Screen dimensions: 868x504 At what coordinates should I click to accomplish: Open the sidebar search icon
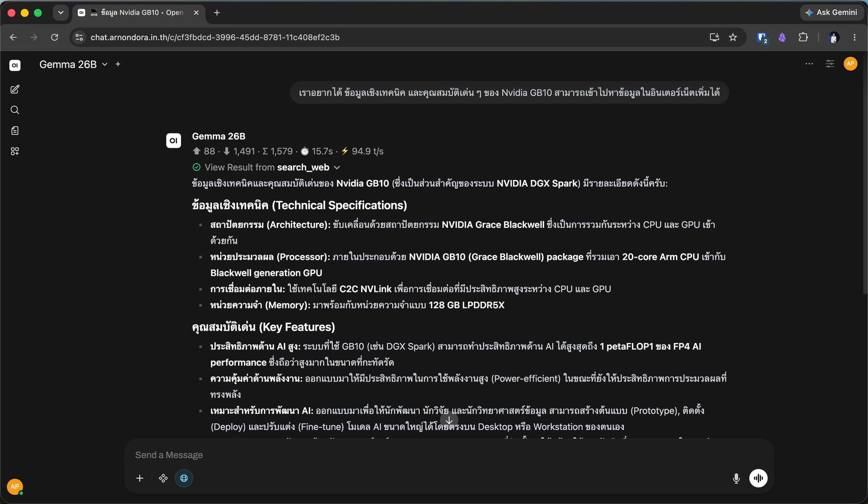coord(15,110)
